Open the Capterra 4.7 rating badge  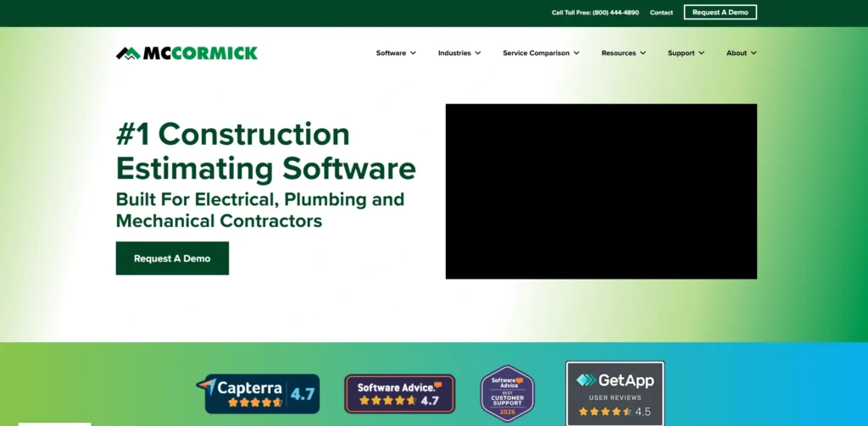tap(259, 393)
